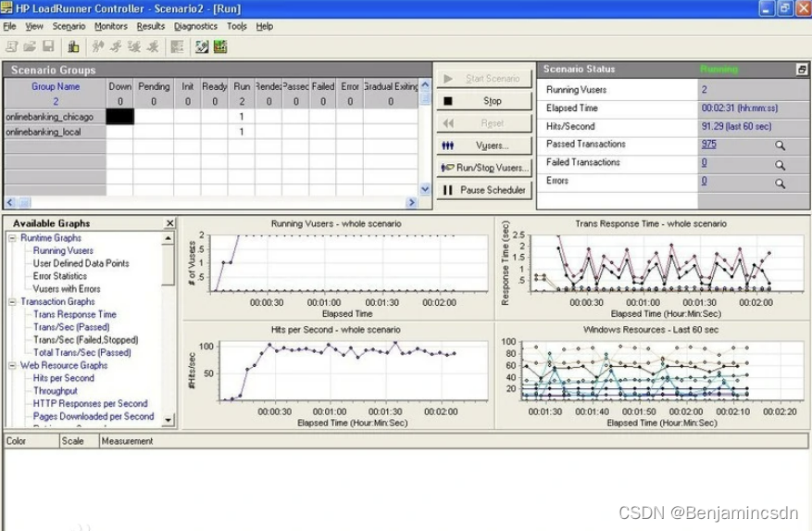This screenshot has width=812, height=531.
Task: Click magnifier icon beside Failed Transactions
Action: click(780, 165)
